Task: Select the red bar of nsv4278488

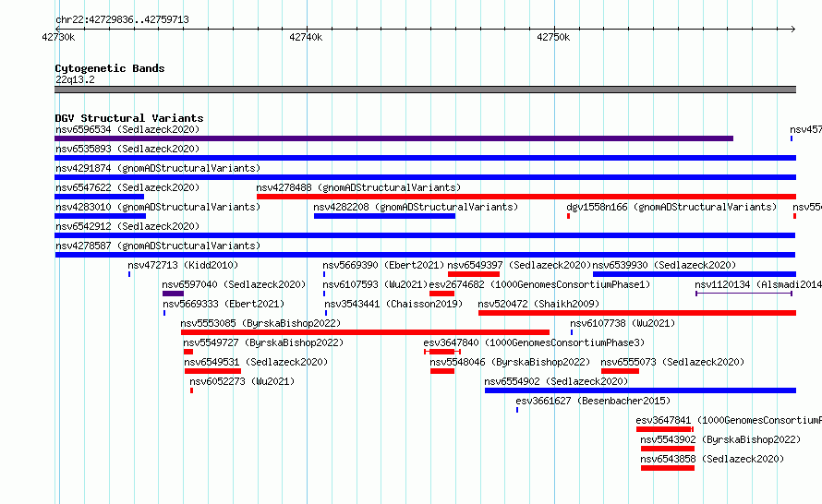Action: click(x=526, y=197)
